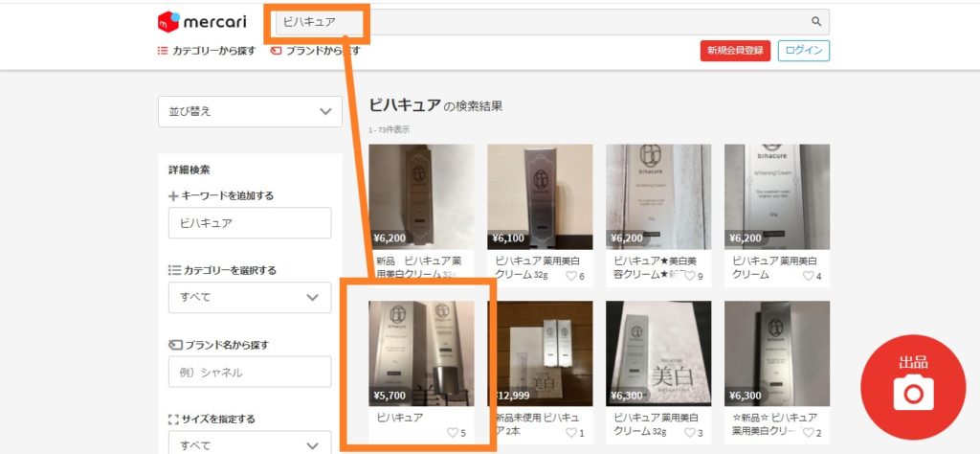Click the ログイン button
Screen dimensions: 980x454
click(x=804, y=51)
